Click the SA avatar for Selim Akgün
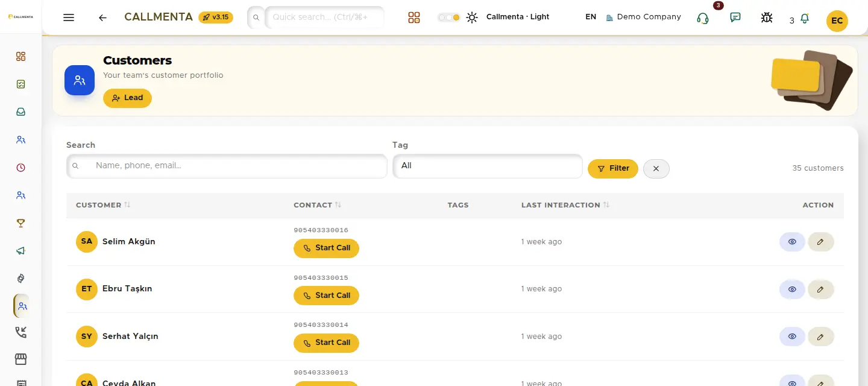Image resolution: width=868 pixels, height=386 pixels. tap(87, 241)
